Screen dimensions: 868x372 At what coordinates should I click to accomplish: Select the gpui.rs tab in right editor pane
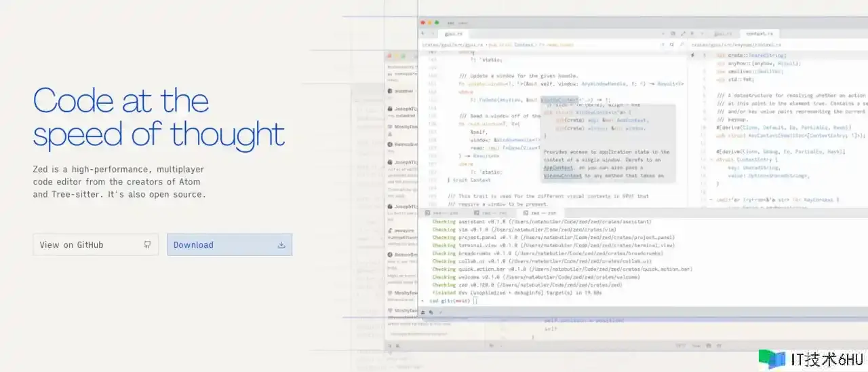pyautogui.click(x=722, y=33)
